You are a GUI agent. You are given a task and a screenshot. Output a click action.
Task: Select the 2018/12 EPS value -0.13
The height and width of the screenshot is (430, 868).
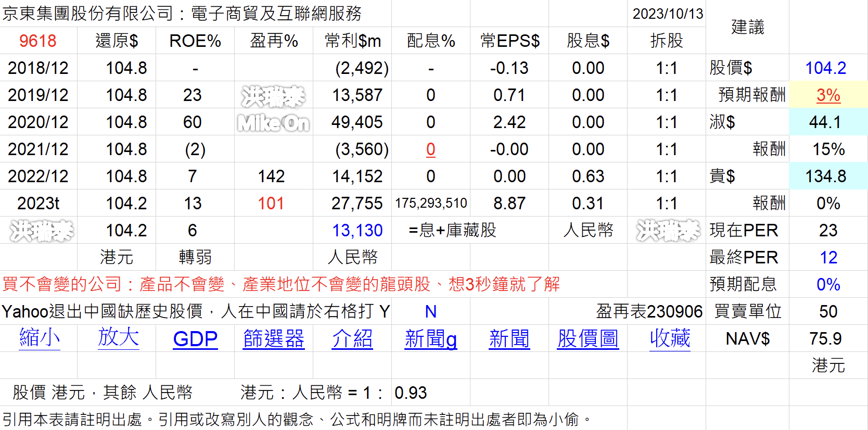click(509, 68)
